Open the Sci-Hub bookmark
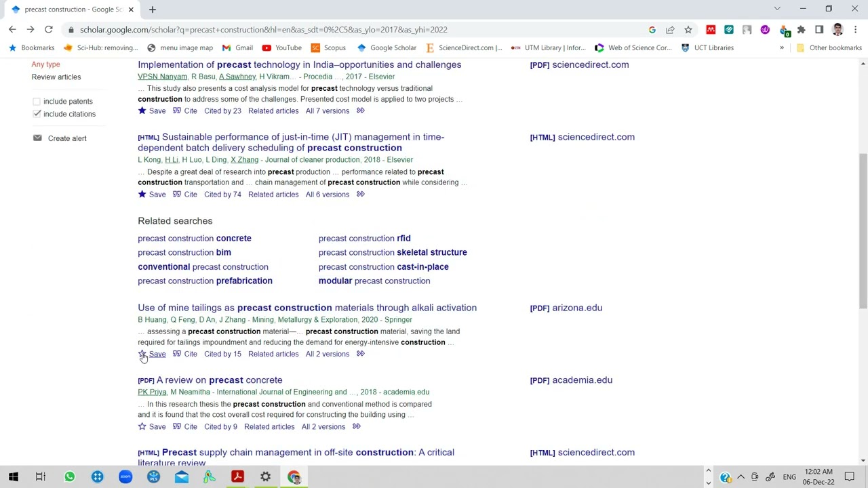The width and height of the screenshot is (868, 488). (100, 48)
